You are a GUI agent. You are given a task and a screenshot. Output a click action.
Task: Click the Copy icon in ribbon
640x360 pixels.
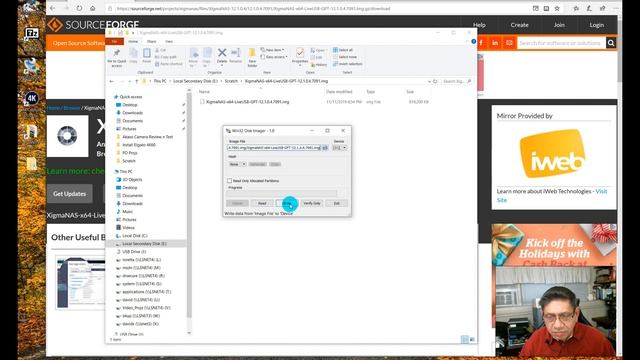133,56
